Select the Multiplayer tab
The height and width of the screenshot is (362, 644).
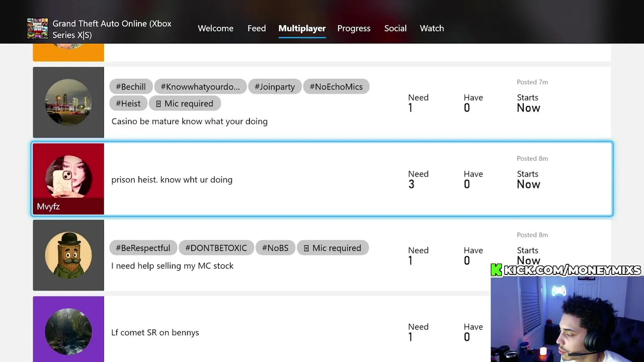(x=302, y=28)
